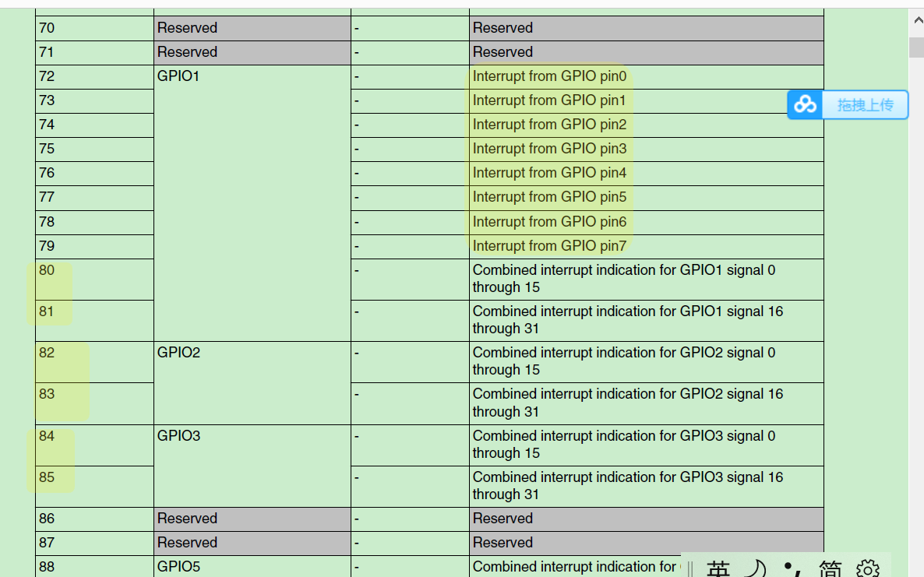This screenshot has width=924, height=577.
Task: Click IRQ number 72 cell
Action: point(47,76)
